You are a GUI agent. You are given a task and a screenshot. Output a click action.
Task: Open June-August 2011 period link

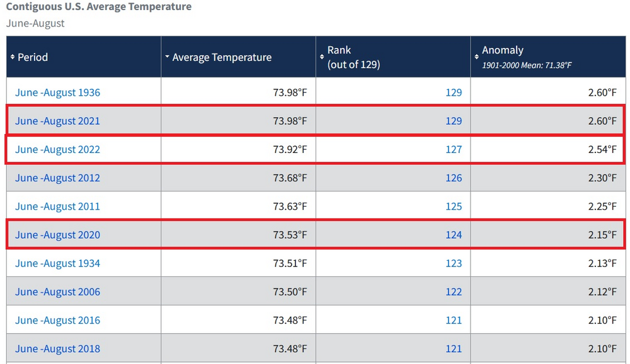click(x=57, y=207)
